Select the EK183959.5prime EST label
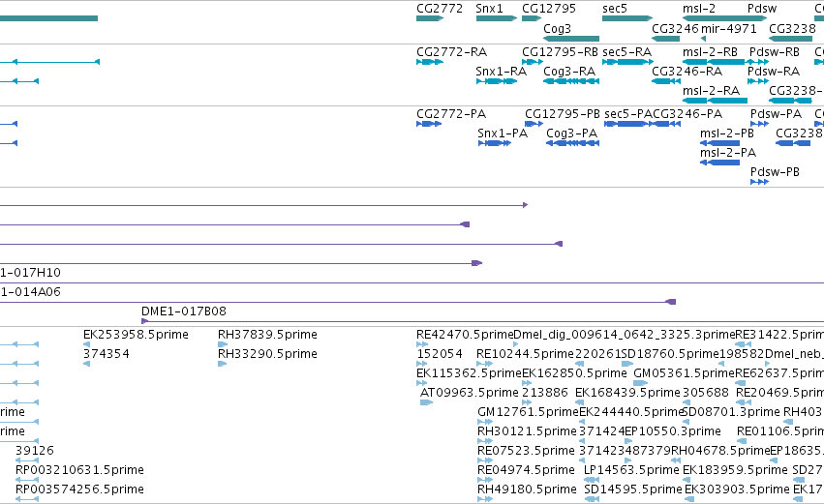824x504 pixels. 735,470
